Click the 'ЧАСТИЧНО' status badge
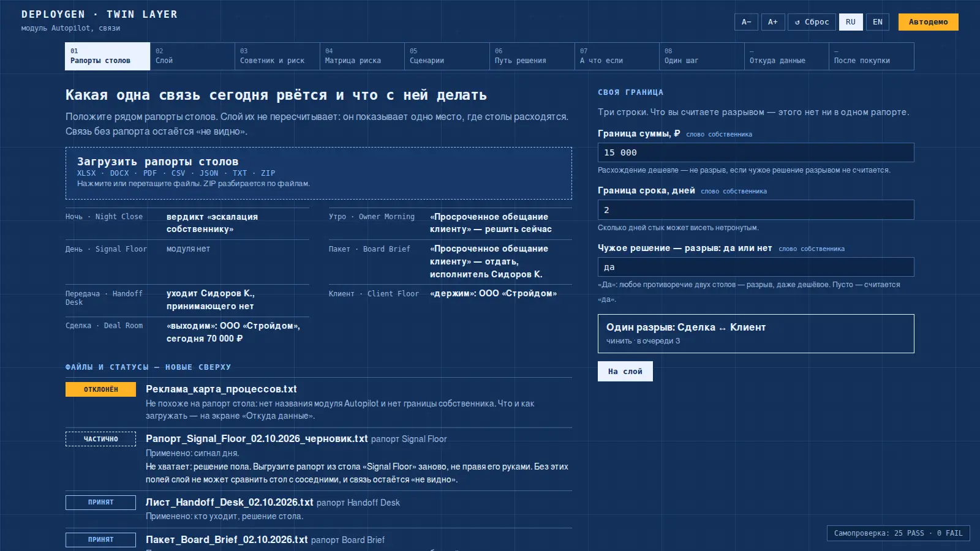 pos(100,439)
